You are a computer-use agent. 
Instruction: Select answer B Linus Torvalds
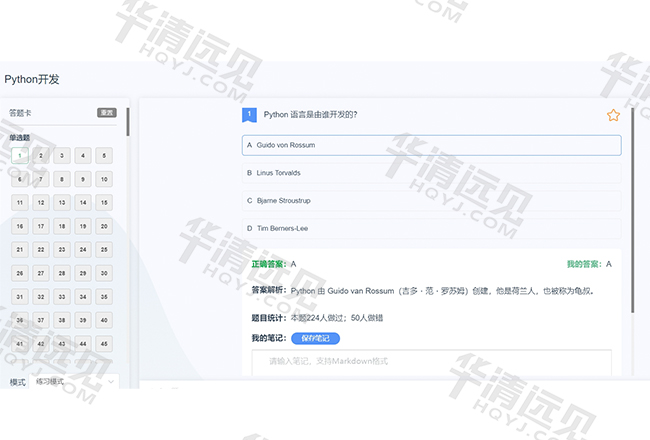(x=431, y=173)
